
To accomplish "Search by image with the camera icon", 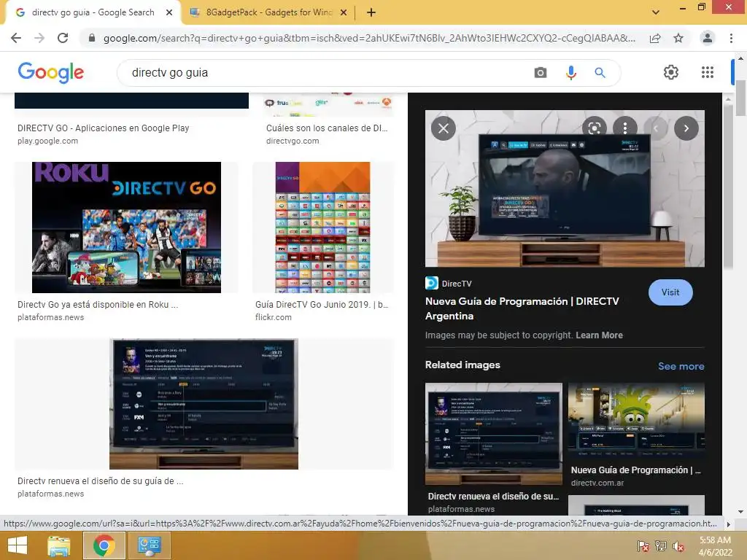I will click(541, 73).
